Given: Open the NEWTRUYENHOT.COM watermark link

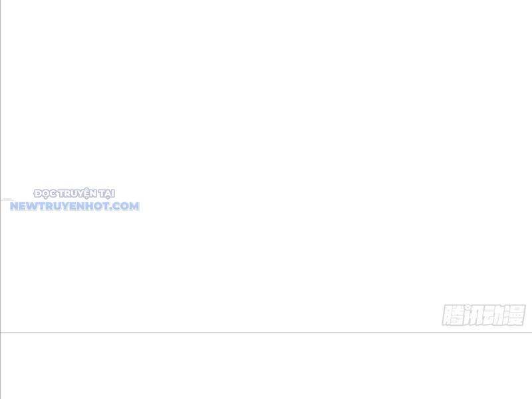Looking at the screenshot, I should click(74, 206).
